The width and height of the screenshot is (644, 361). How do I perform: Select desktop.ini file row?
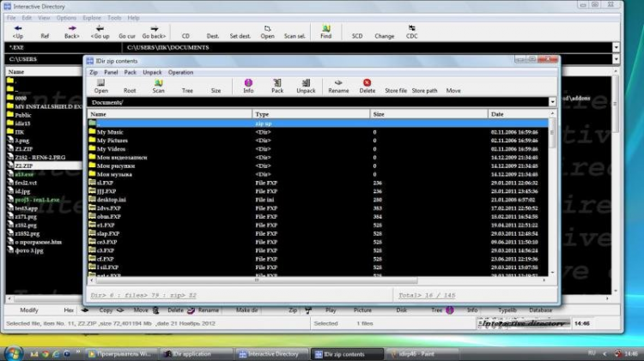[x=318, y=200]
